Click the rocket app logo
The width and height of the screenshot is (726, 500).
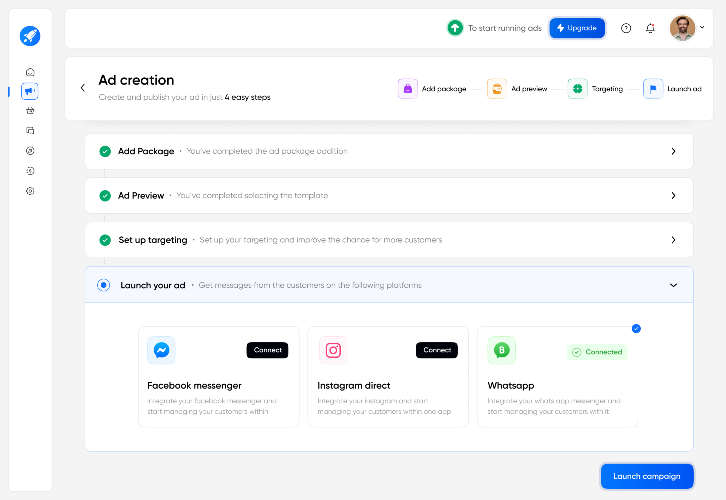[x=30, y=36]
